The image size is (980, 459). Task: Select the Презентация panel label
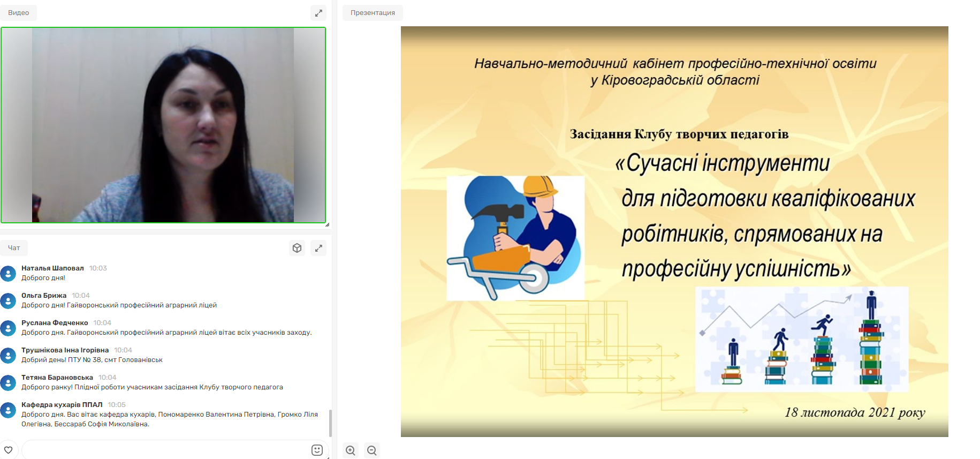point(373,13)
